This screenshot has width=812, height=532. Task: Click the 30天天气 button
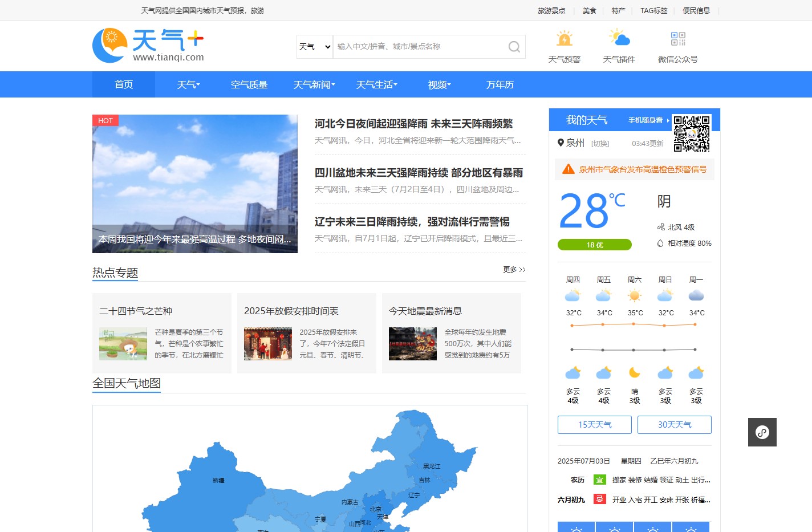click(675, 425)
